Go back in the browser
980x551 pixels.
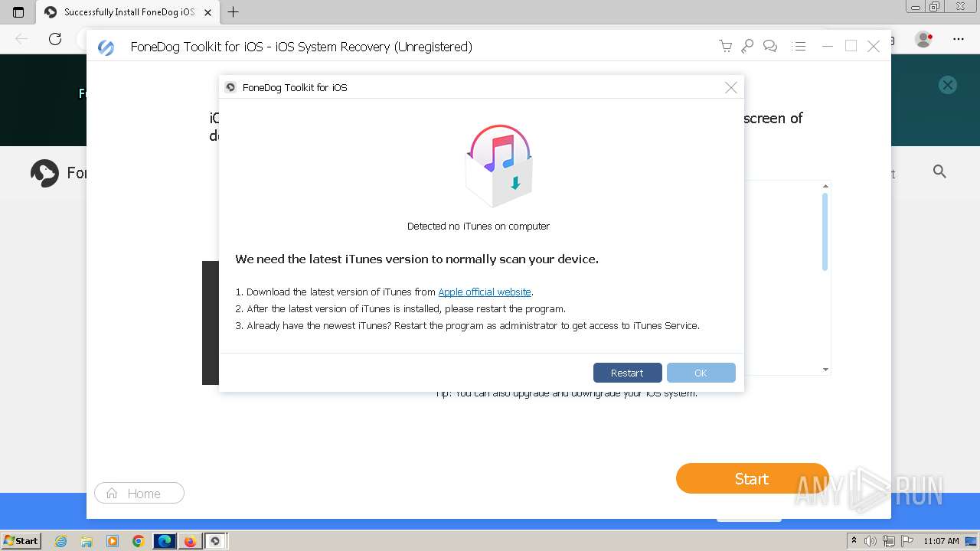click(x=21, y=39)
